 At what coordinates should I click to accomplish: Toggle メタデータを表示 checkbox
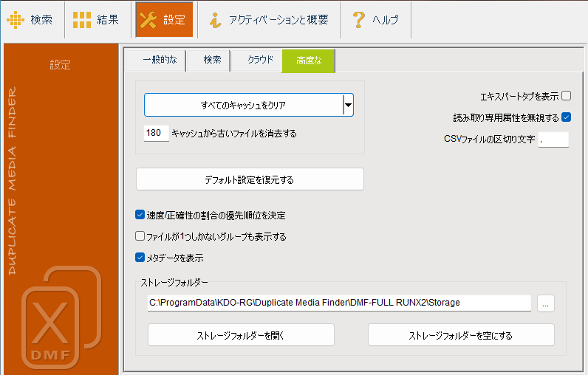[x=140, y=258]
